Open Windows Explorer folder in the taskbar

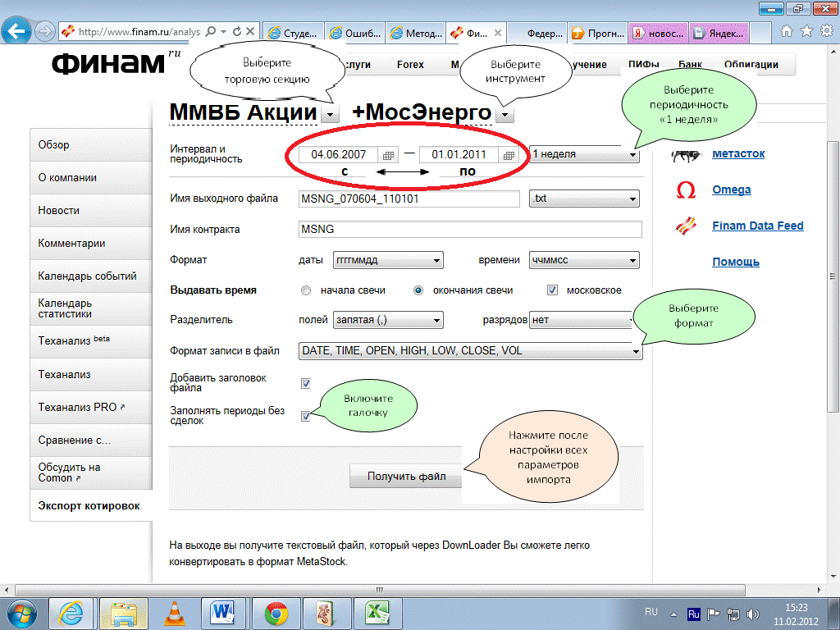tap(123, 613)
